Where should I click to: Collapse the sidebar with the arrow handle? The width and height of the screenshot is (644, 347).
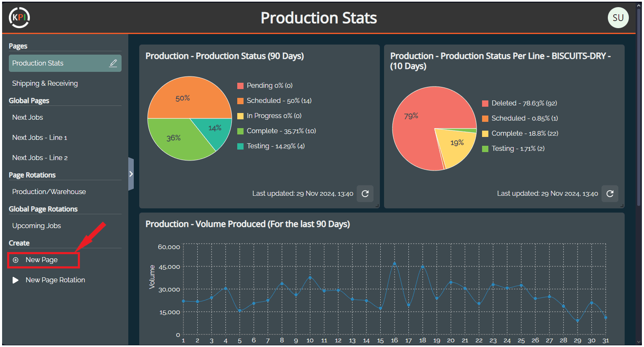[x=131, y=174]
